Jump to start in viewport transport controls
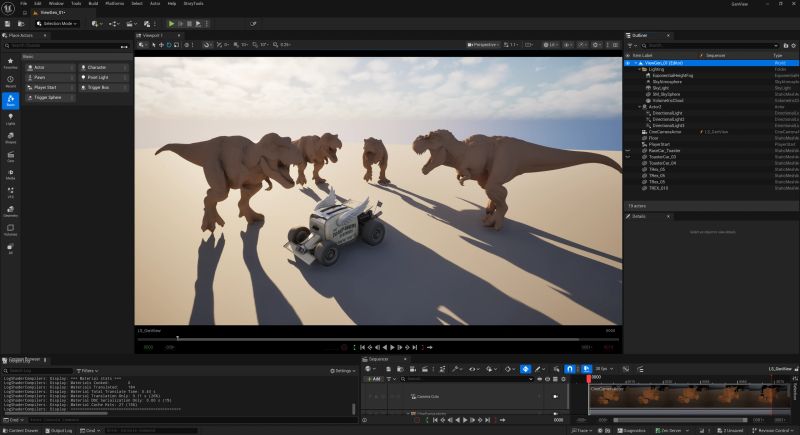This screenshot has width=800, height=435. click(362, 347)
